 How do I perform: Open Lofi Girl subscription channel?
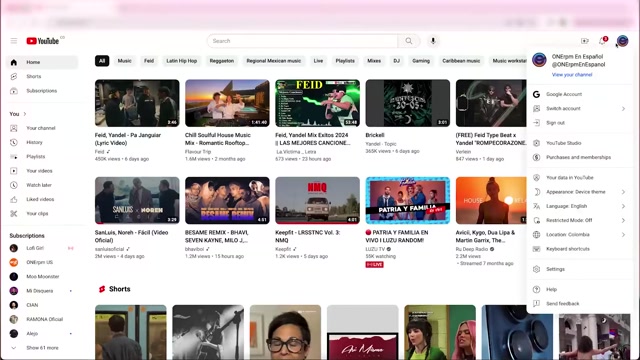(x=42, y=248)
